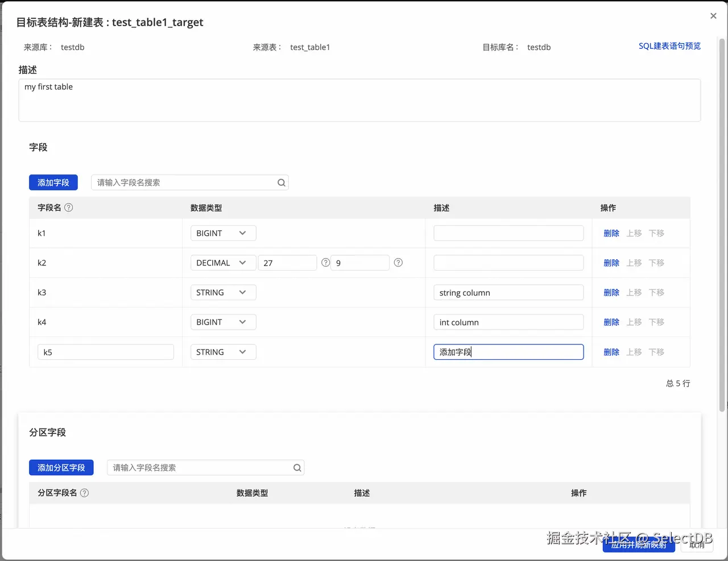
Task: Click search icon in 字段 search box
Action: 281,182
